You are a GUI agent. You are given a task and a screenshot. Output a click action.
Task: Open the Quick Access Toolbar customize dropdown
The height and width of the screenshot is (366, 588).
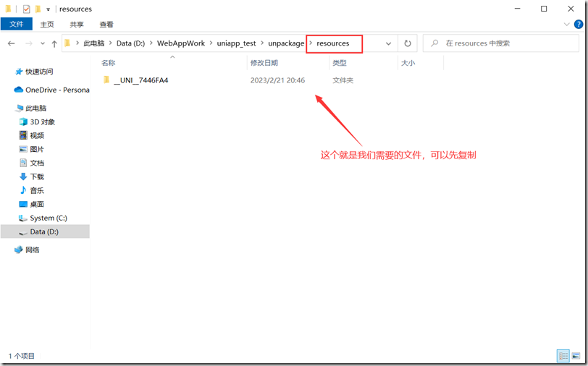click(49, 9)
